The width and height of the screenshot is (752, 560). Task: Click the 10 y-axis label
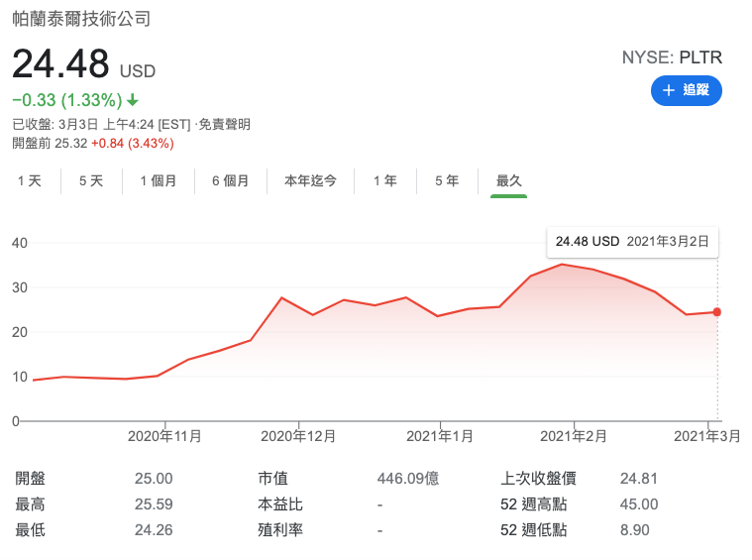click(20, 377)
